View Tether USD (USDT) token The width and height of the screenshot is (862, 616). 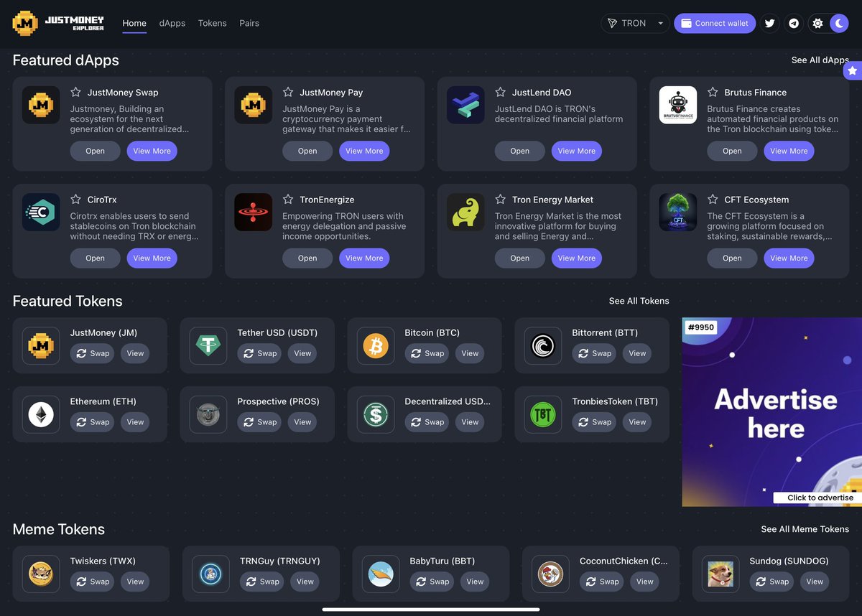(x=302, y=353)
